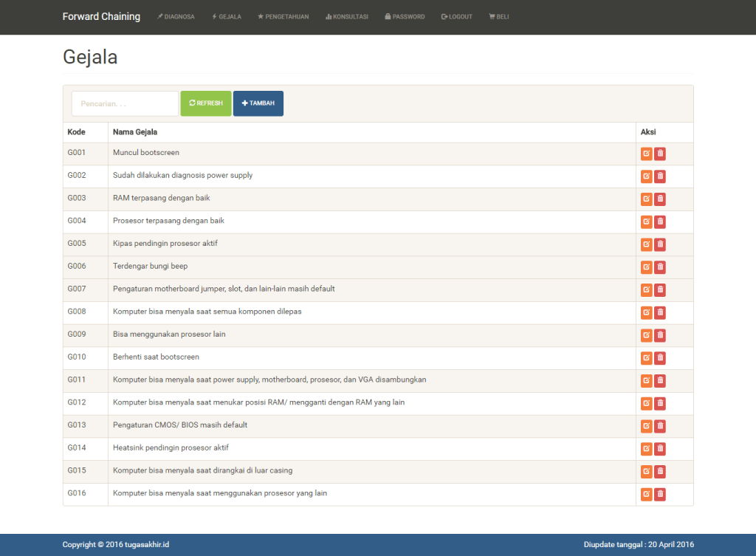Edit G013 Pengaturan CMOS/BIOS row
756x556 pixels.
point(646,426)
